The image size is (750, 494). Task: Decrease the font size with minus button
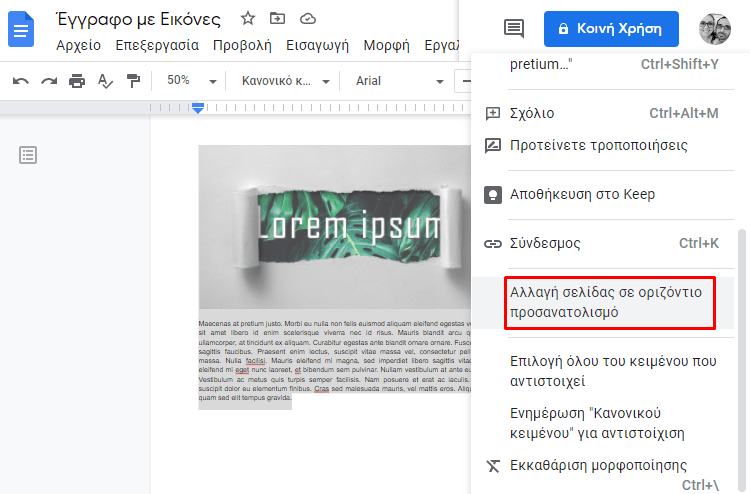tap(463, 81)
